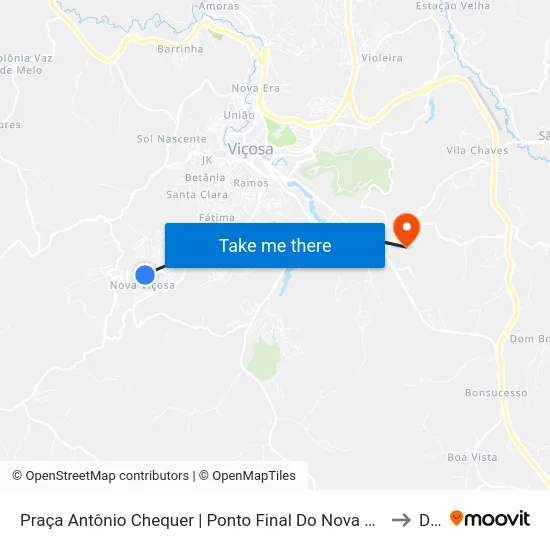Image resolution: width=550 pixels, height=550 pixels.
Task: Select the Sol Nascente neighborhood label
Action: 172,139
